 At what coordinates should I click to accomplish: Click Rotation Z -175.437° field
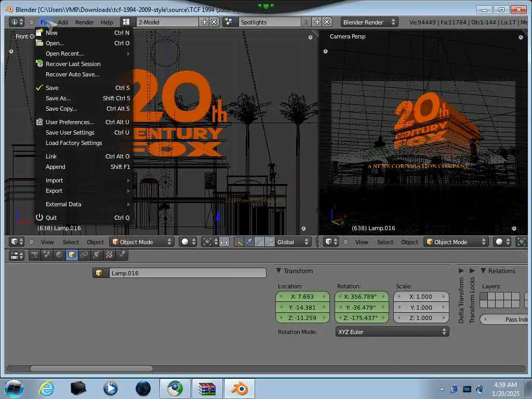[x=362, y=318]
